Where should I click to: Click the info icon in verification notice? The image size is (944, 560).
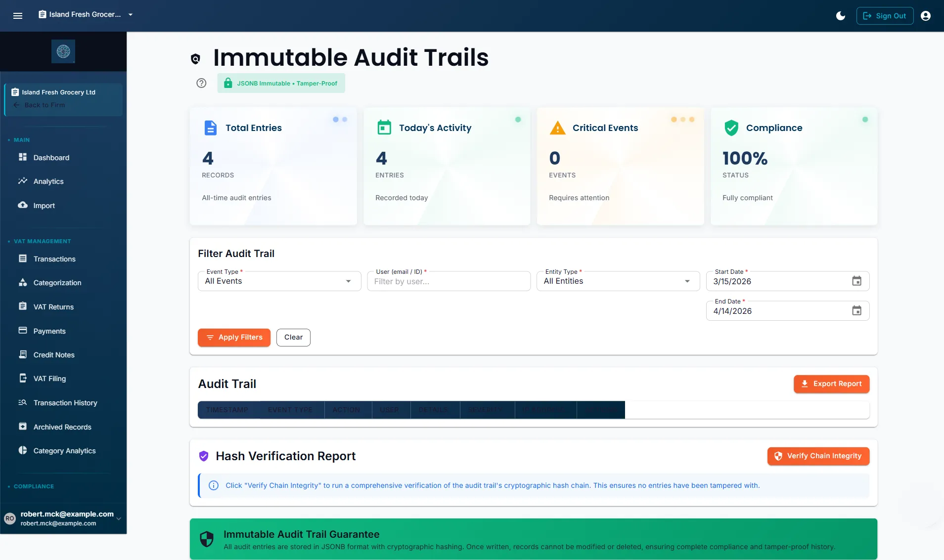point(214,485)
